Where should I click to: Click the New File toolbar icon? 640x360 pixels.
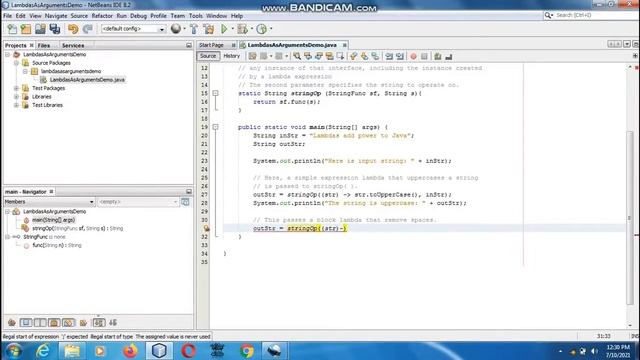12,29
